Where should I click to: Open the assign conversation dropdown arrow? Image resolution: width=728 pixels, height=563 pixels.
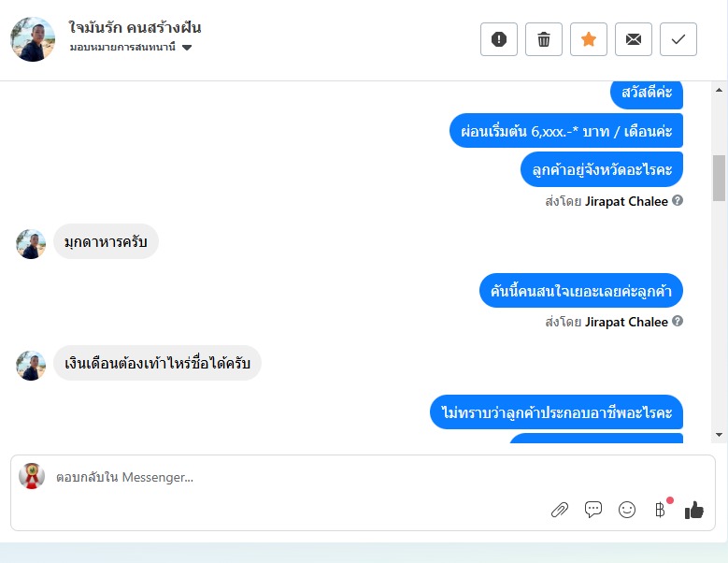187,48
